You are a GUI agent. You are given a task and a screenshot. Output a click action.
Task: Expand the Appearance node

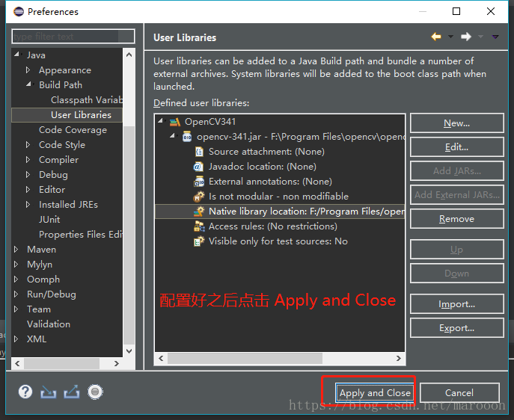(28, 70)
